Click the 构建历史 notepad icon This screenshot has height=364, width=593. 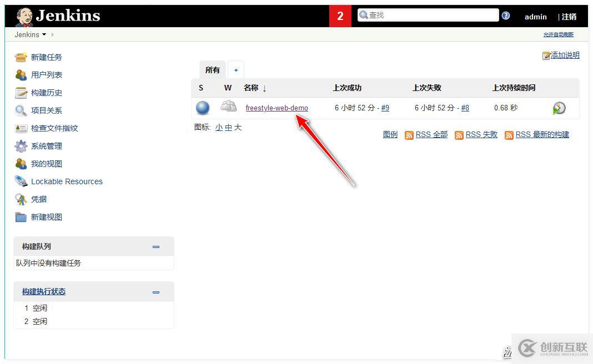coord(21,93)
